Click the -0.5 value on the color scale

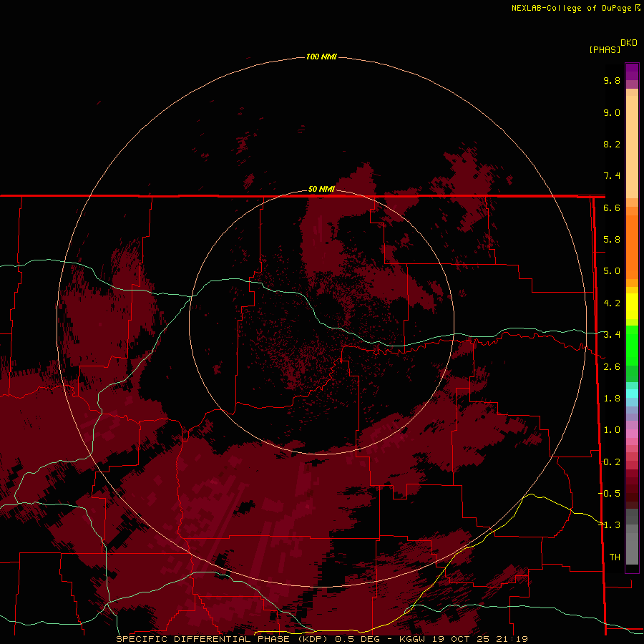coord(610,494)
